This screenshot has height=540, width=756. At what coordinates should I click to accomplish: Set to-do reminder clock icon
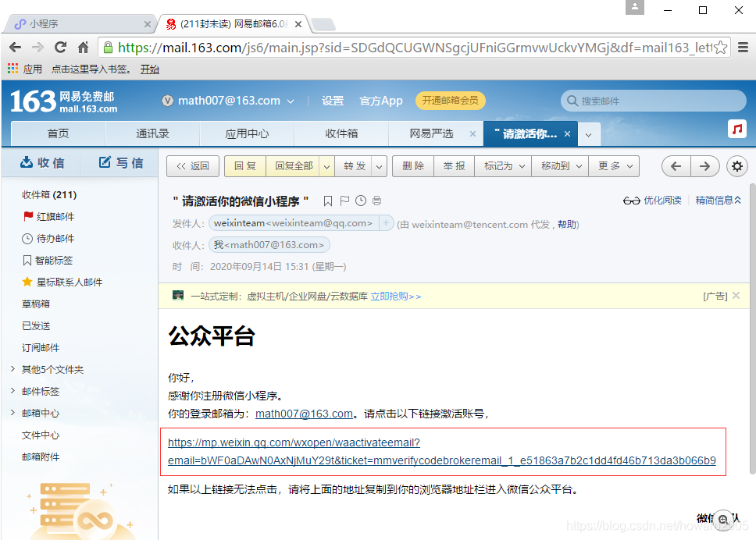click(x=361, y=201)
